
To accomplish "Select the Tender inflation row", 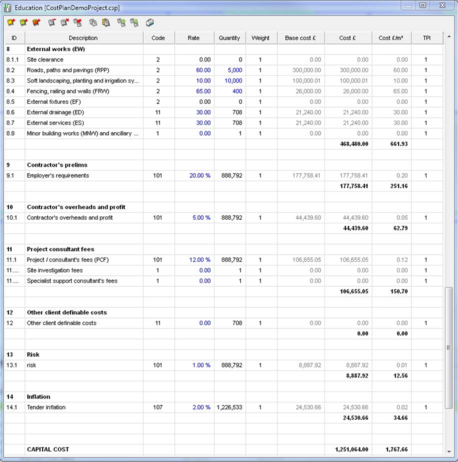I will click(223, 407).
